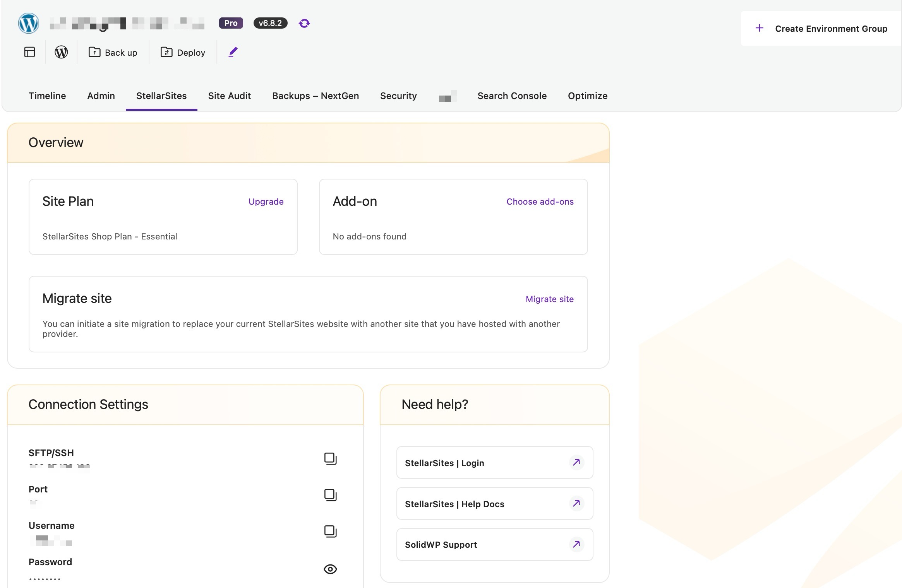902x588 pixels.
Task: Copy the SFTP/SSH address
Action: click(x=330, y=458)
